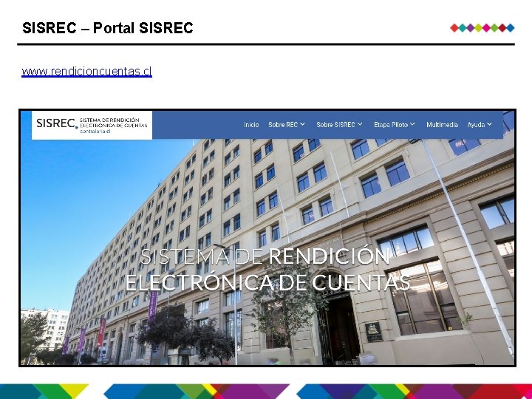This screenshot has height=399, width=532.
Task: Click the portal screenshot's building photo
Action: [x=267, y=237]
